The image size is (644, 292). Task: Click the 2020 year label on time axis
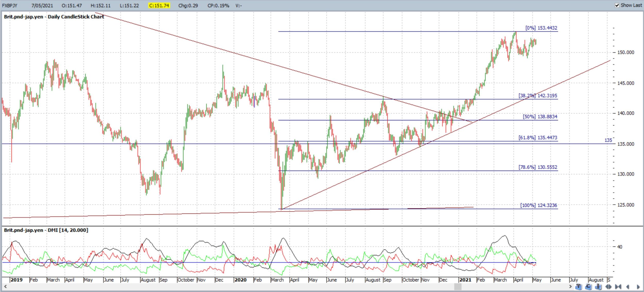click(241, 280)
